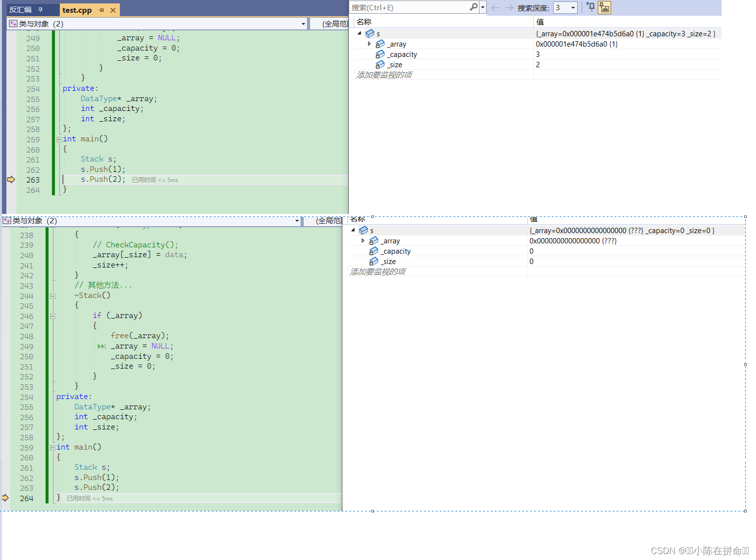This screenshot has width=756, height=560.
Task: Go to next search result arrow
Action: click(509, 7)
